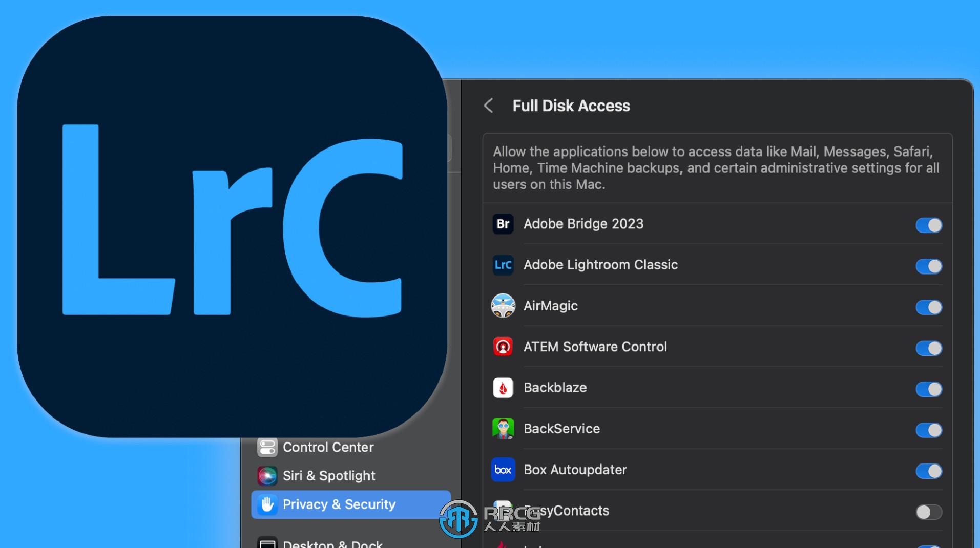Select the BackService row label
980x548 pixels.
561,429
